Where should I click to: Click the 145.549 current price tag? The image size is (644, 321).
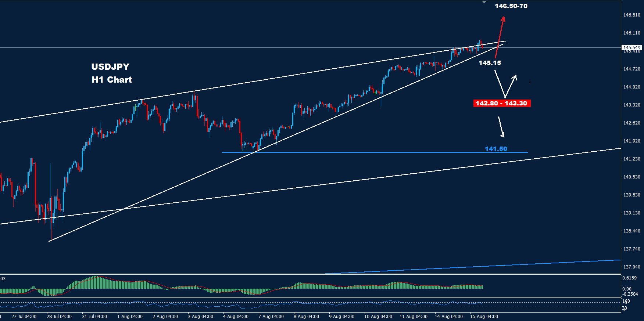(x=632, y=47)
